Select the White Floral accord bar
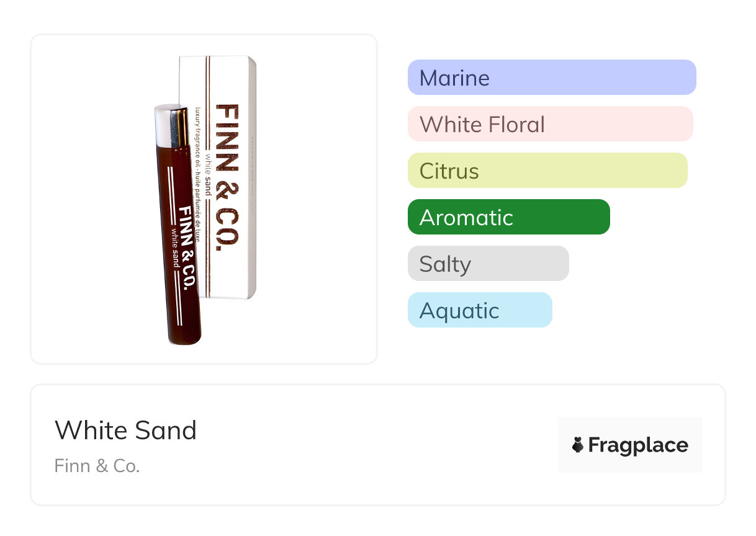Viewport: 756px width, 536px height. coord(550,124)
